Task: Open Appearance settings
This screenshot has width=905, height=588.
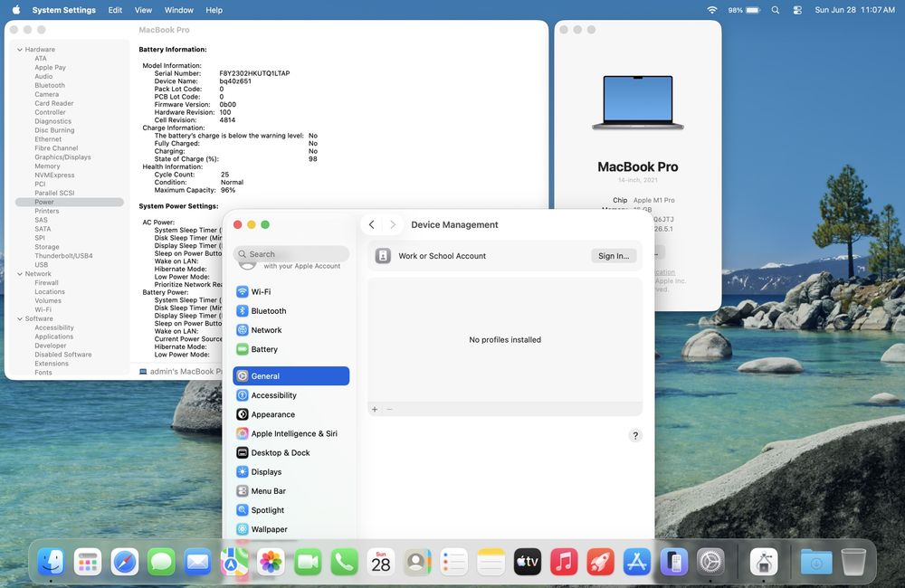Action: tap(291, 414)
